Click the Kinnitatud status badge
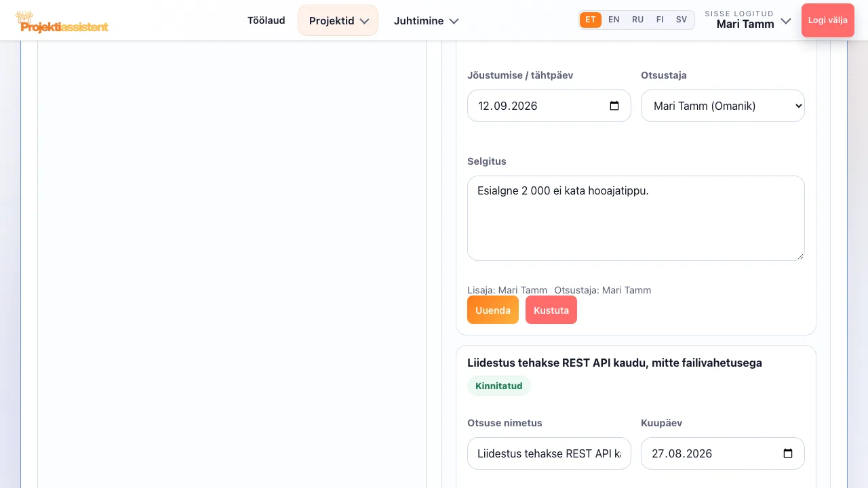 tap(499, 386)
